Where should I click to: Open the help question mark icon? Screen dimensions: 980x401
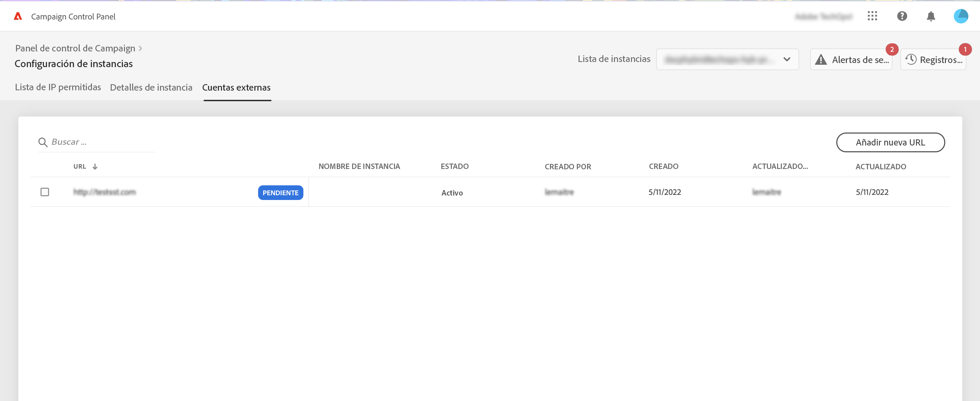[x=902, y=16]
